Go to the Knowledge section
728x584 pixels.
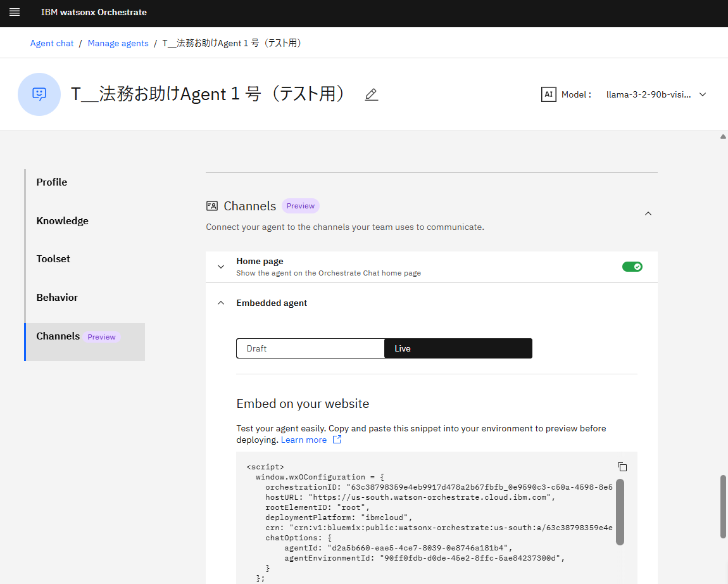(62, 220)
